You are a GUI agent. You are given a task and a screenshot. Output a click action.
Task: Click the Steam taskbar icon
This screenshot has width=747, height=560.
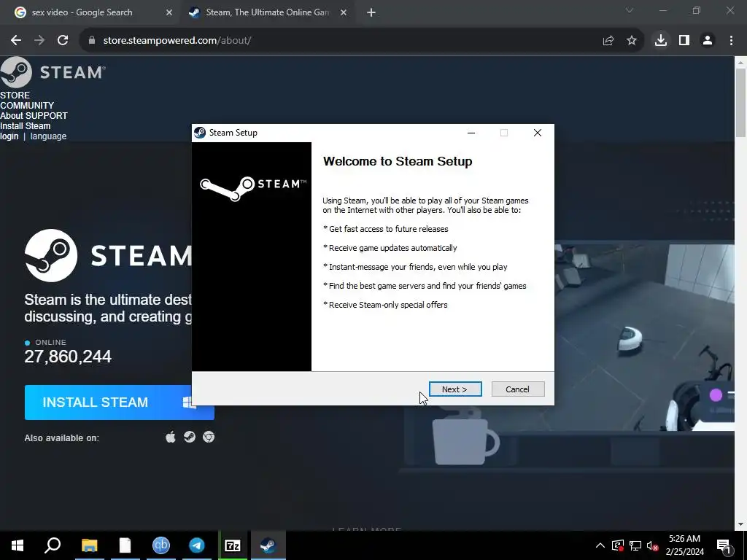point(268,545)
